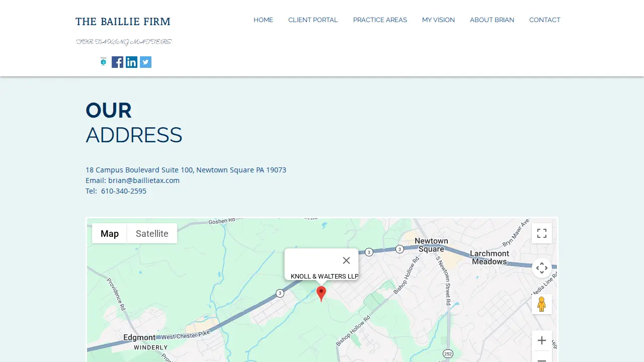
Task: Click the red map location marker
Action: tap(321, 294)
